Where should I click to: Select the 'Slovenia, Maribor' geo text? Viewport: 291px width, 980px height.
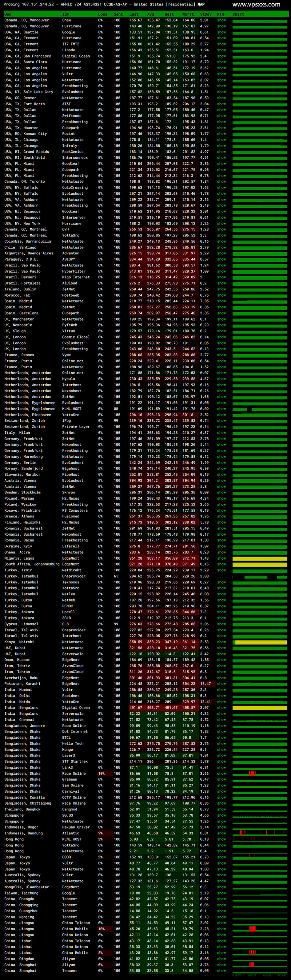(x=22, y=475)
